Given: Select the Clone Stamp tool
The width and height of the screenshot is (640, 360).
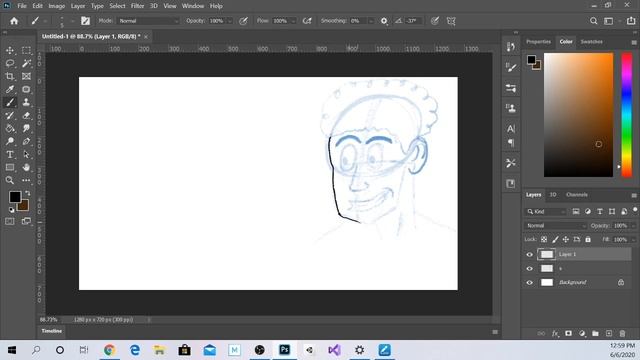Looking at the screenshot, I should (x=26, y=102).
